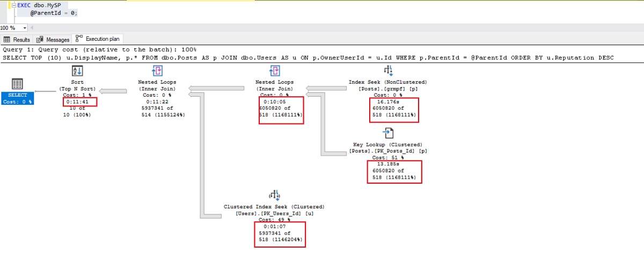Click @ParentId = 0 parameter line

[x=54, y=12]
